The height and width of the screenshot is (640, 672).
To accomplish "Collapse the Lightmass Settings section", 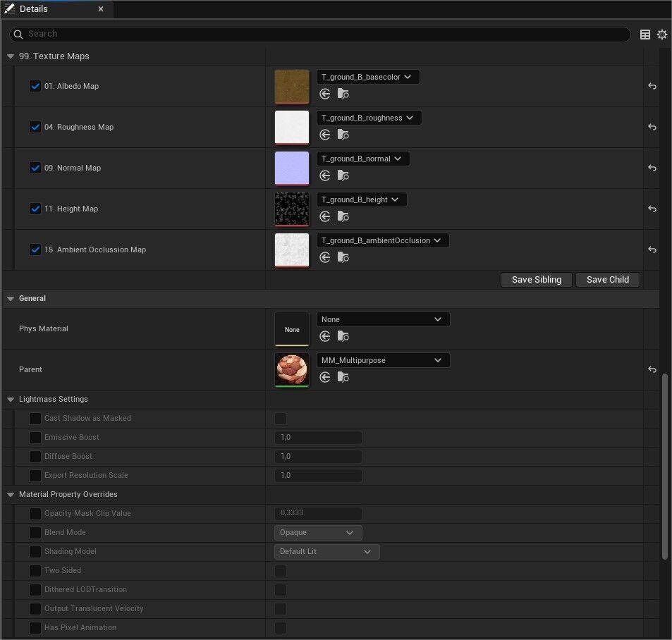I will [x=11, y=399].
